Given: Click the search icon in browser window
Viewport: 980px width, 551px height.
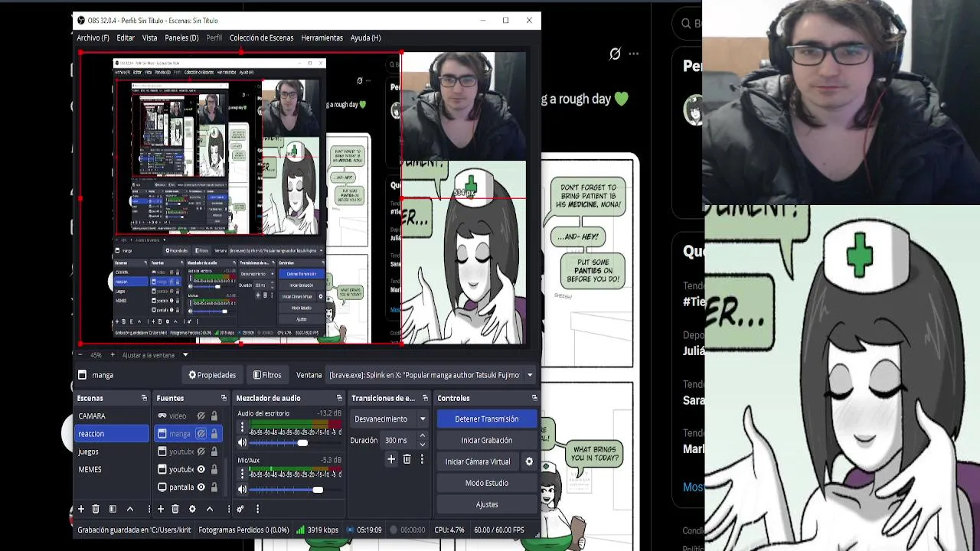Looking at the screenshot, I should (x=687, y=24).
